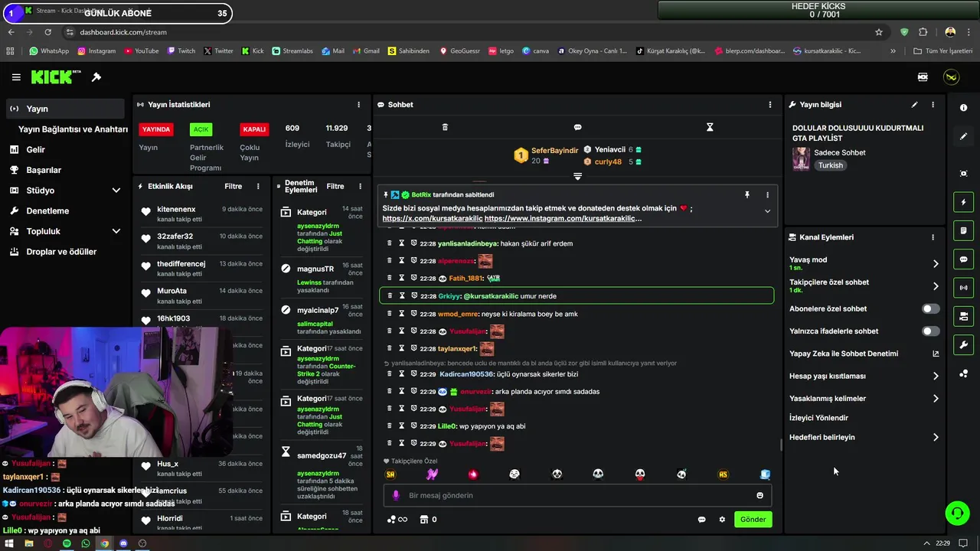
Task: Collapse the leaderboard with the lines-arrow handle
Action: pyautogui.click(x=577, y=177)
